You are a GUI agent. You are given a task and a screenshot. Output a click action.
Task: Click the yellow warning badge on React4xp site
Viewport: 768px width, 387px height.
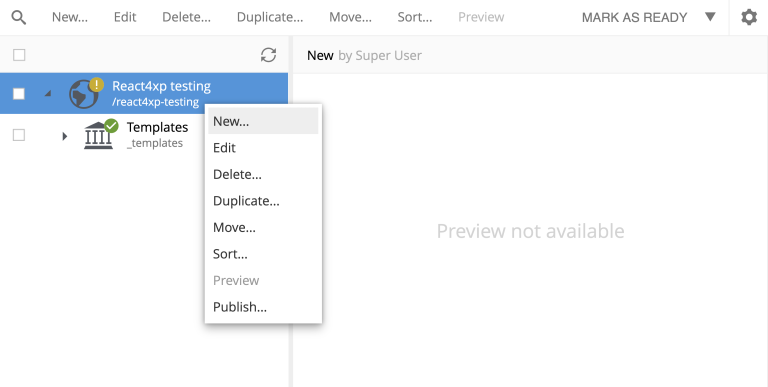[96, 84]
